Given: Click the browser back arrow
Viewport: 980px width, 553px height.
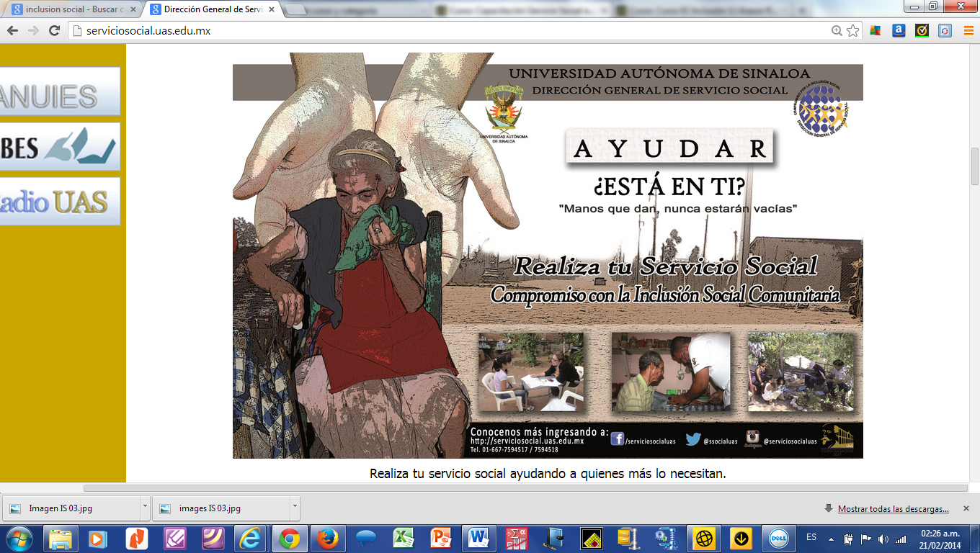Looking at the screenshot, I should click(12, 31).
